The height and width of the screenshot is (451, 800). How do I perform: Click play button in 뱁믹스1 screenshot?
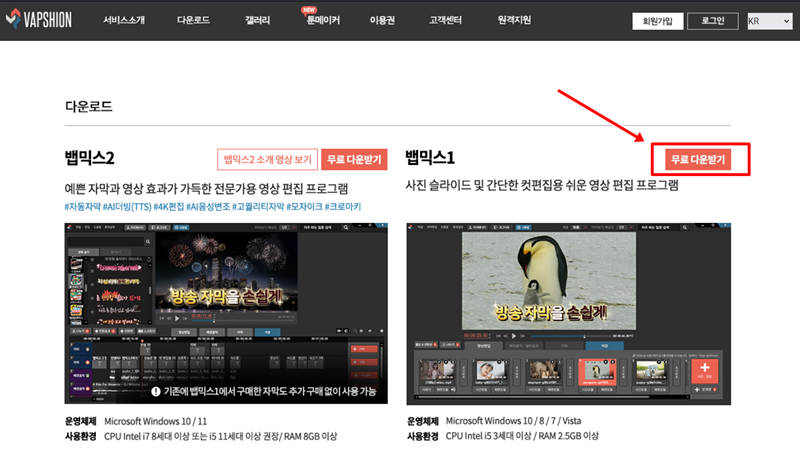pos(514,336)
